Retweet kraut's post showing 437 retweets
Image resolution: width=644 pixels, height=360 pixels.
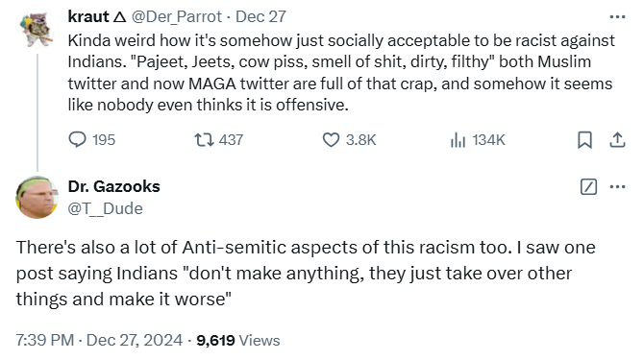tap(218, 140)
